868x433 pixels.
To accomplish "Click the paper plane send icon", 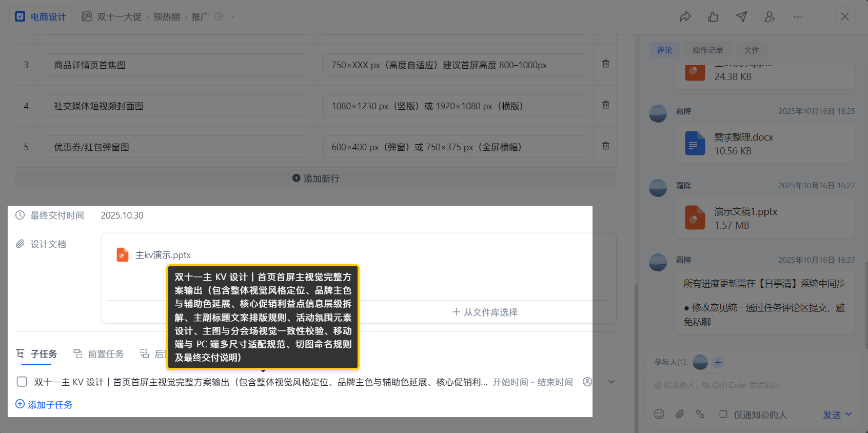I will point(741,17).
